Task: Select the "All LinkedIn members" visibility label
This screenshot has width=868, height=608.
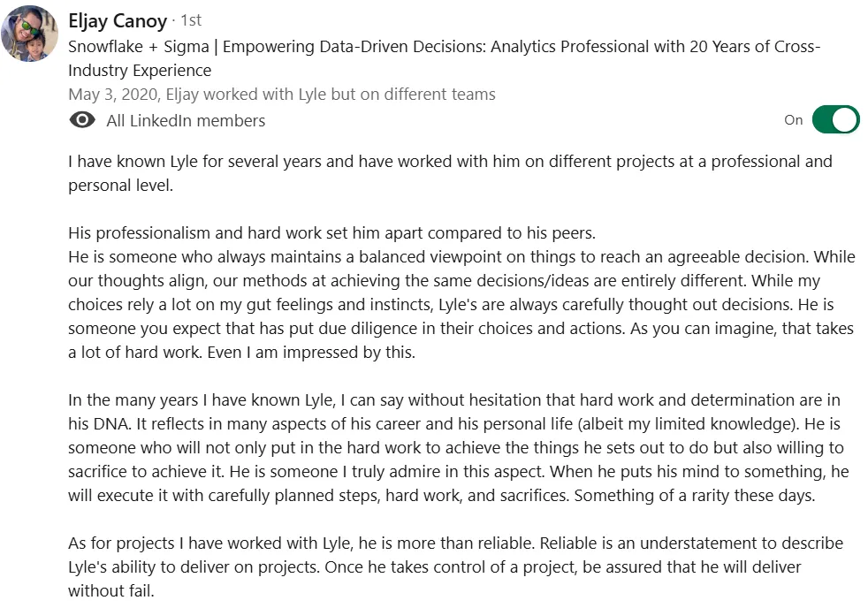Action: pos(186,121)
